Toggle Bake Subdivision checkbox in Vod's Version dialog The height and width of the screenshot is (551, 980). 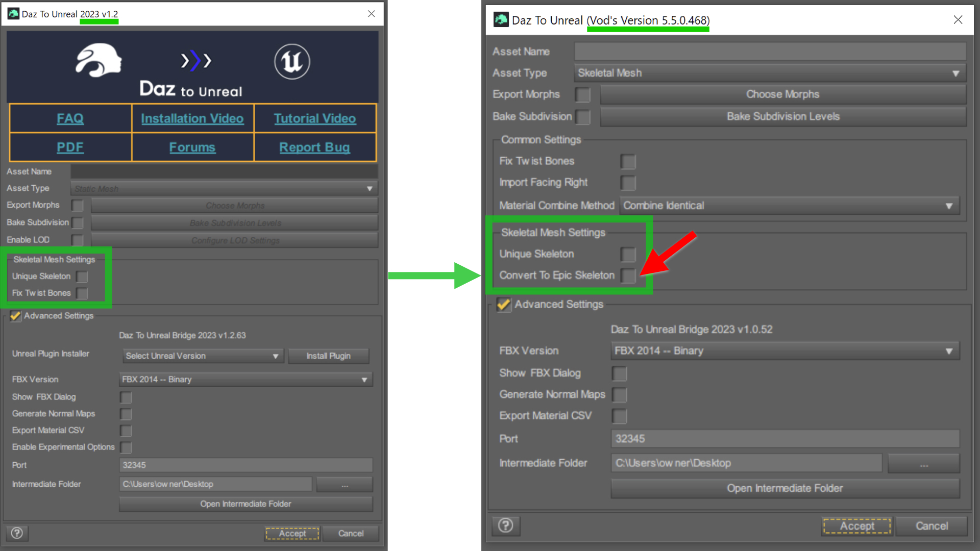(x=583, y=117)
